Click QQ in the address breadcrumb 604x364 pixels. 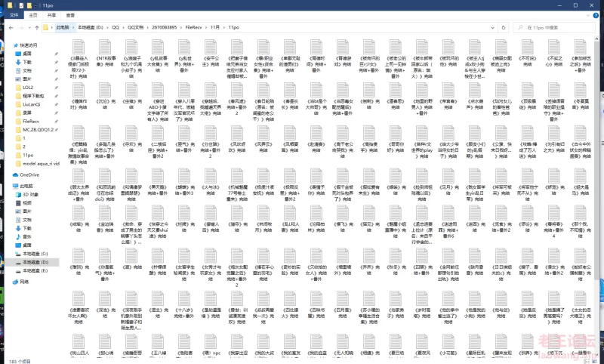point(116,27)
